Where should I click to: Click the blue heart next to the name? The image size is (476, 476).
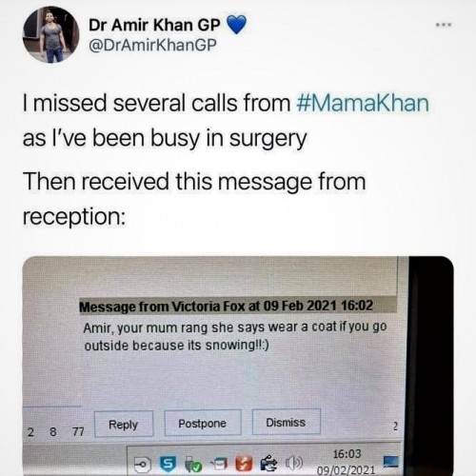[237, 25]
